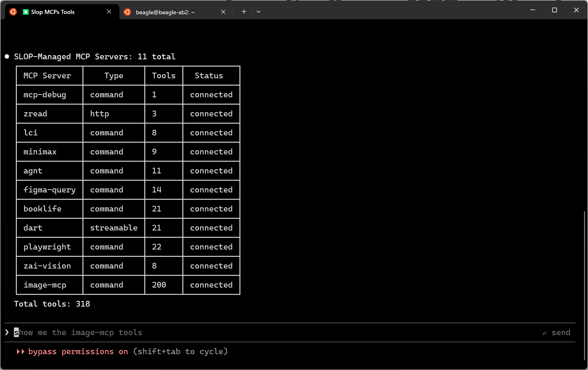
Task: Open a new terminal tab
Action: 244,12
